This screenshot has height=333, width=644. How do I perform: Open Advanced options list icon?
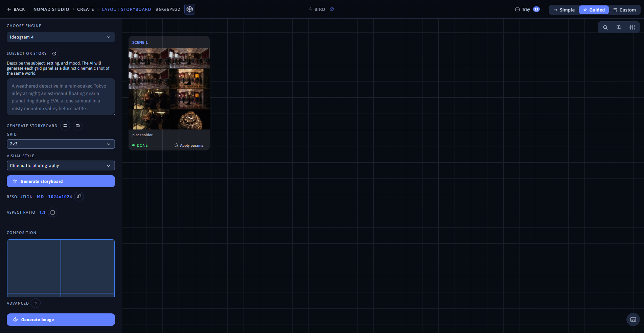(x=36, y=303)
